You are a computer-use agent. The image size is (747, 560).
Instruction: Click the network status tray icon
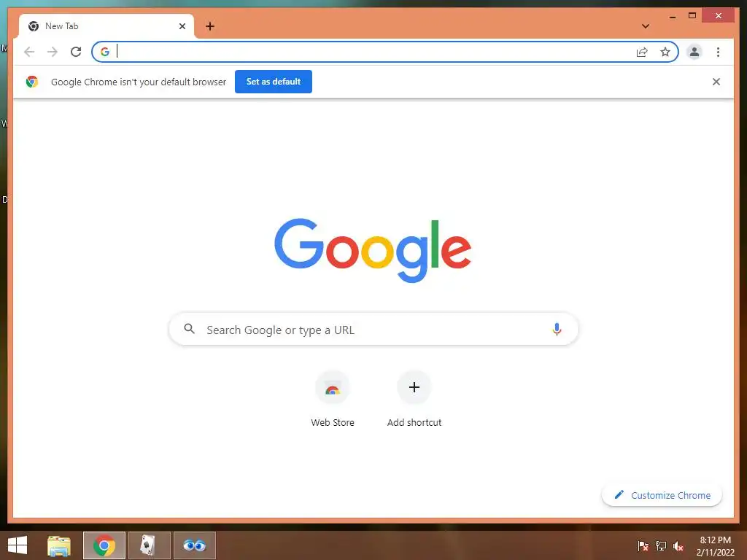point(660,545)
